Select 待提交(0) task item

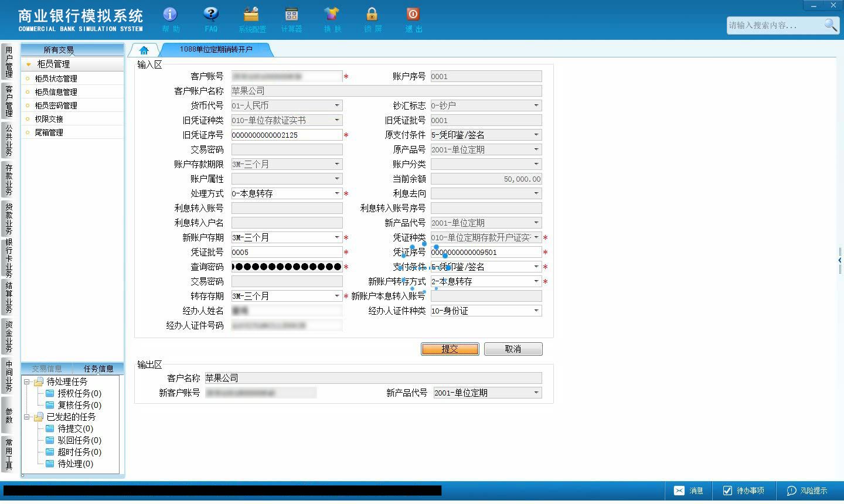(70, 428)
